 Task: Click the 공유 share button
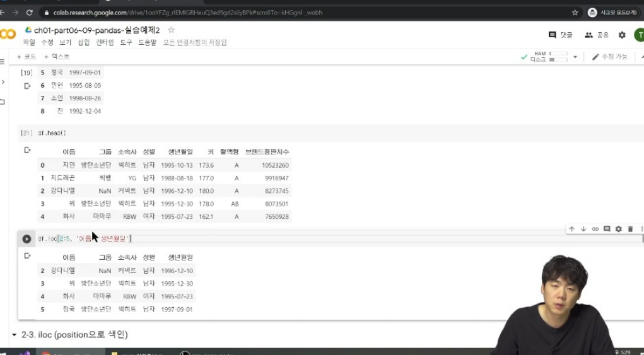(596, 35)
